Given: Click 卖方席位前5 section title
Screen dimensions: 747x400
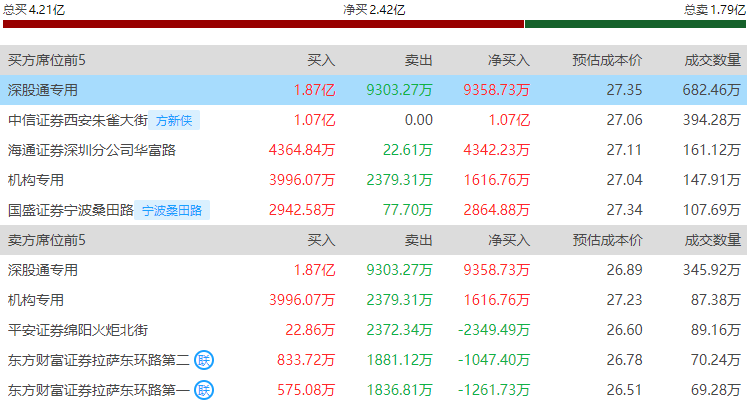Looking at the screenshot, I should 47,240.
